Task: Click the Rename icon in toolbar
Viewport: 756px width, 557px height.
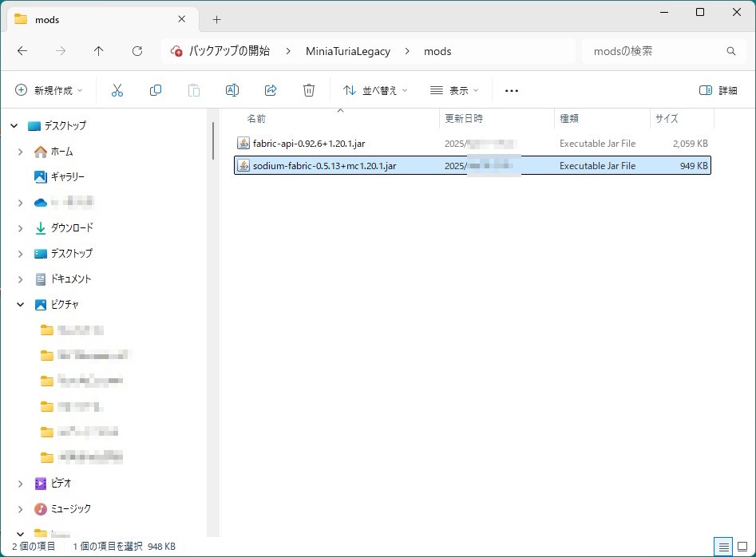Action: pyautogui.click(x=232, y=90)
